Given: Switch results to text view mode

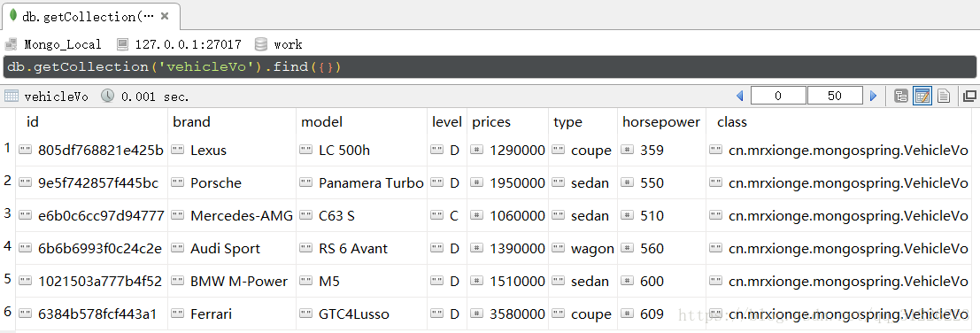Looking at the screenshot, I should 944,97.
